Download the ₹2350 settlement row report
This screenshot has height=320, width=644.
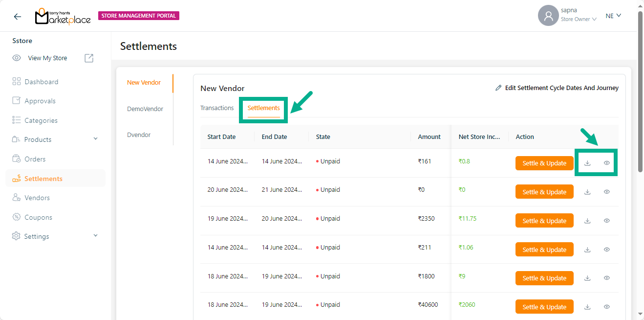coord(587,221)
